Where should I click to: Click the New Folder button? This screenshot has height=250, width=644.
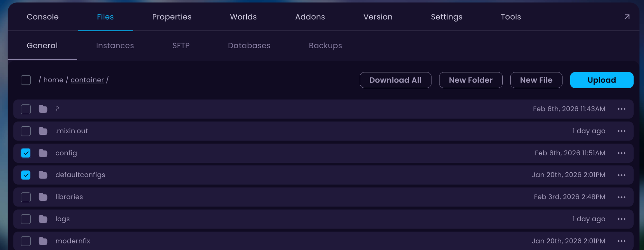[x=470, y=80]
